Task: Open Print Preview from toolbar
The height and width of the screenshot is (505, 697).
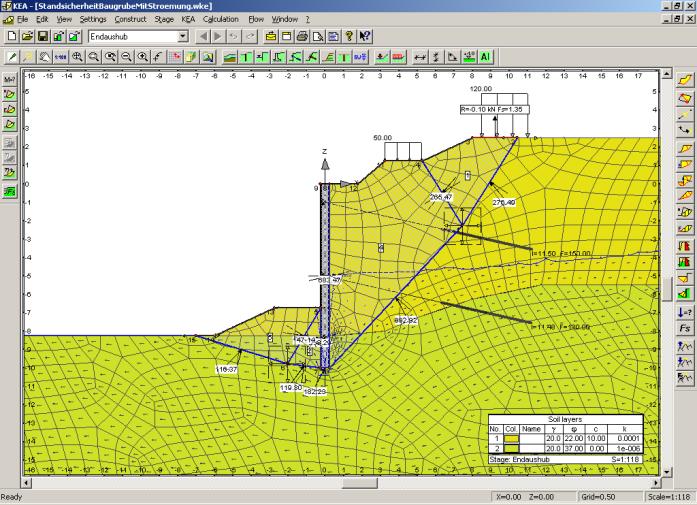Action: 318,36
